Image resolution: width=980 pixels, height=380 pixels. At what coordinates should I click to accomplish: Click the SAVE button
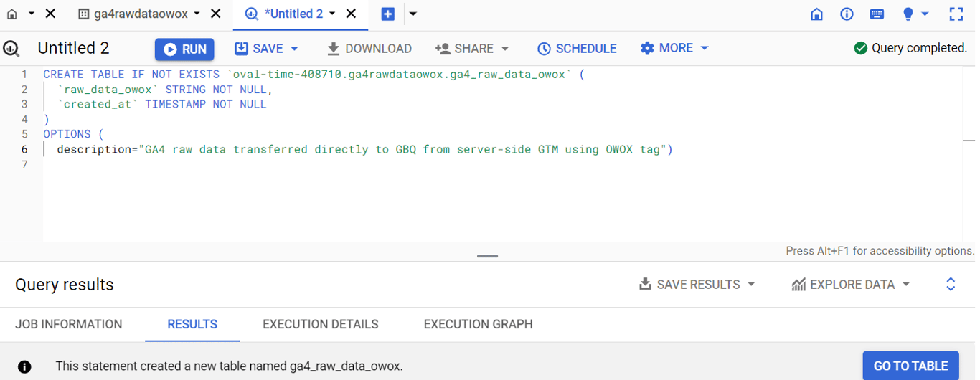259,48
